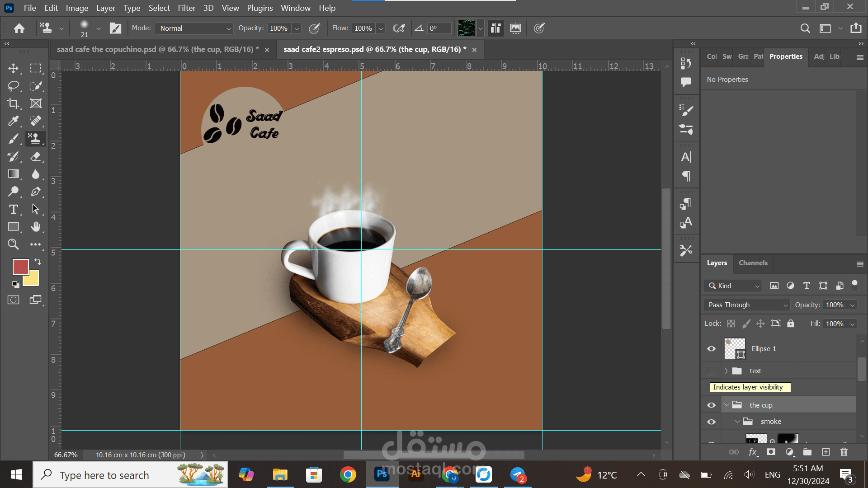Show the hidden text group
Screen dimensions: 868x488
pyautogui.click(x=711, y=371)
